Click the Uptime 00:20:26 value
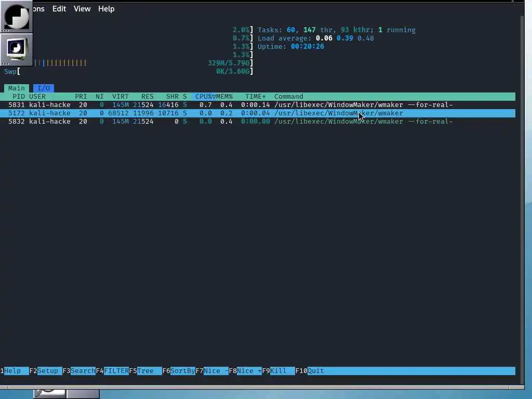532x399 pixels. (x=307, y=46)
